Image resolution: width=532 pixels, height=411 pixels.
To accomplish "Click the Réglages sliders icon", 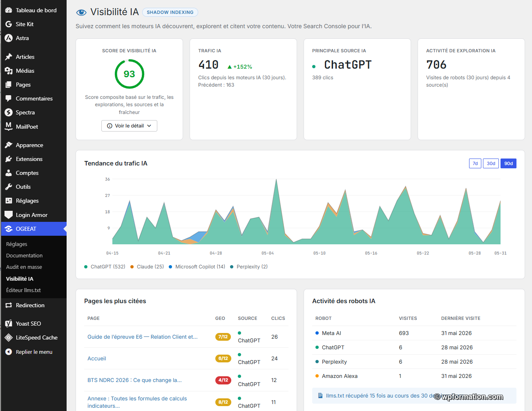I will coord(9,201).
